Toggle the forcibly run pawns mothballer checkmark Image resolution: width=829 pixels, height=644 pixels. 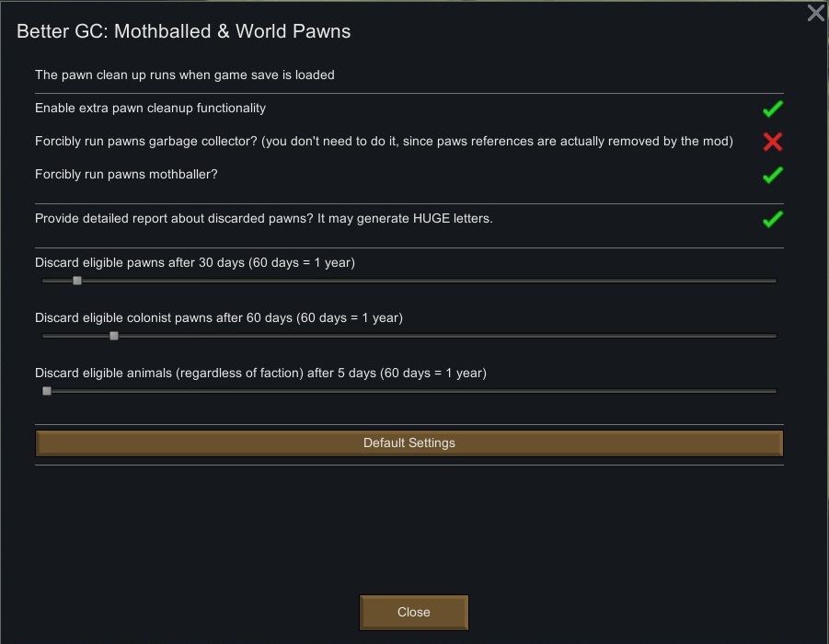coord(772,175)
